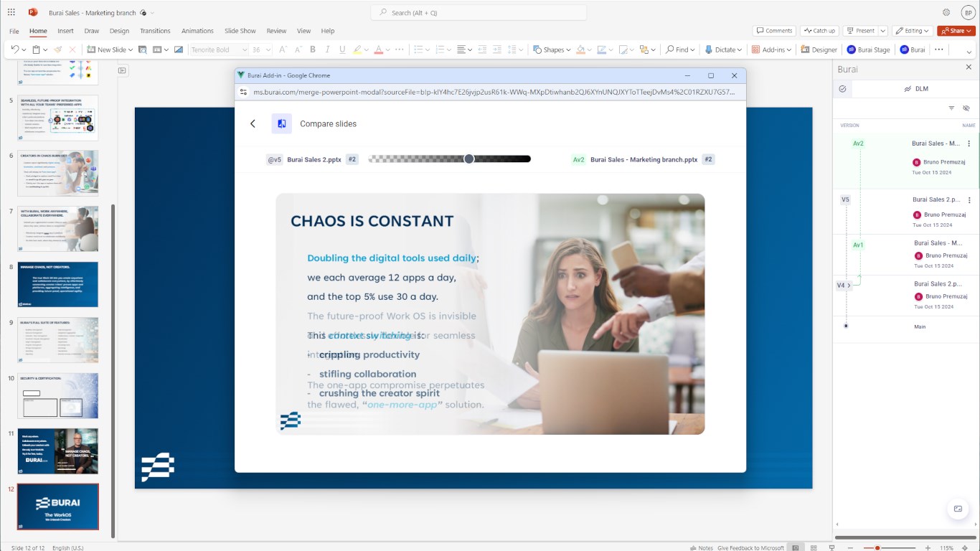This screenshot has height=551, width=980.
Task: Click the Share button
Action: click(956, 31)
